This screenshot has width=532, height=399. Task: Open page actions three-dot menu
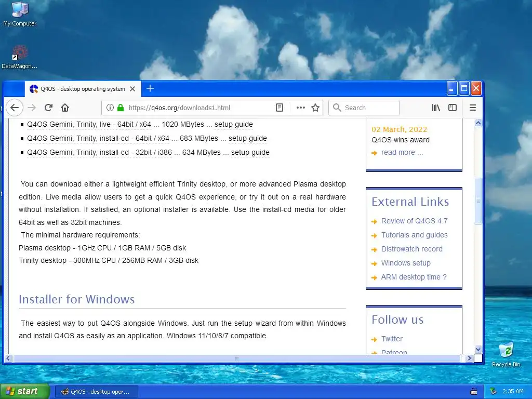pyautogui.click(x=300, y=108)
